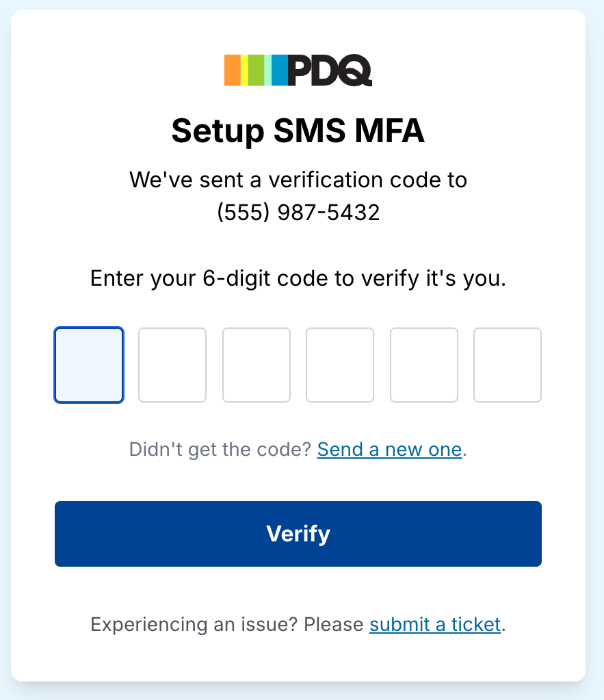Click the "Send a new one" link

[x=390, y=450]
